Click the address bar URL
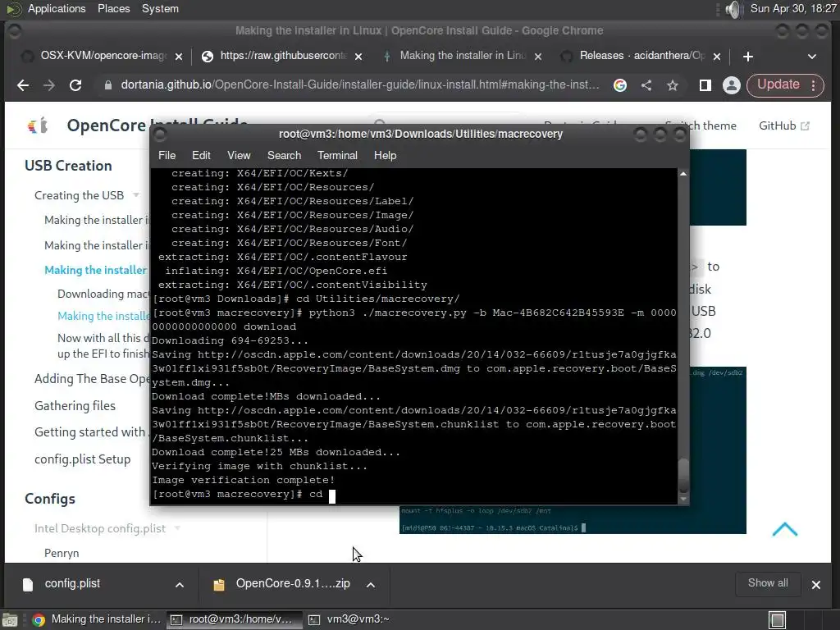 (x=359, y=84)
